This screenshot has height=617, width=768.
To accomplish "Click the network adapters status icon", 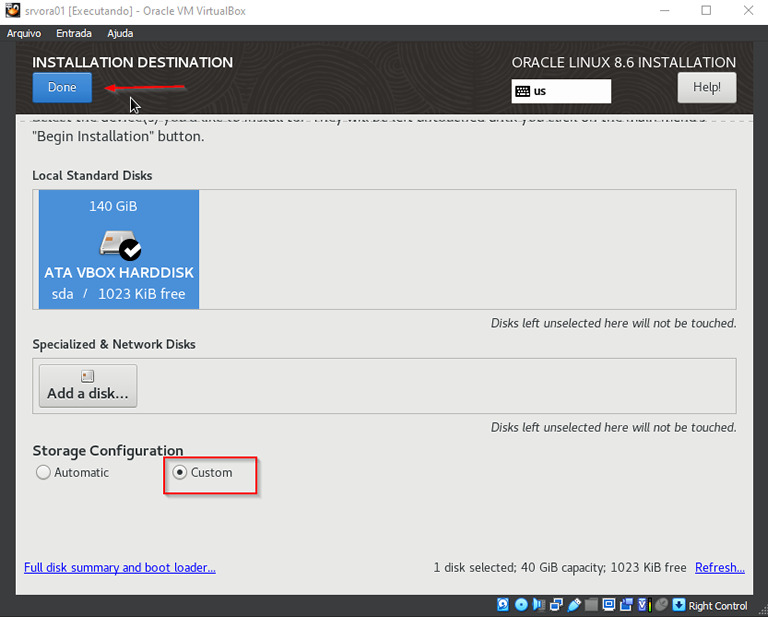I will 556,605.
